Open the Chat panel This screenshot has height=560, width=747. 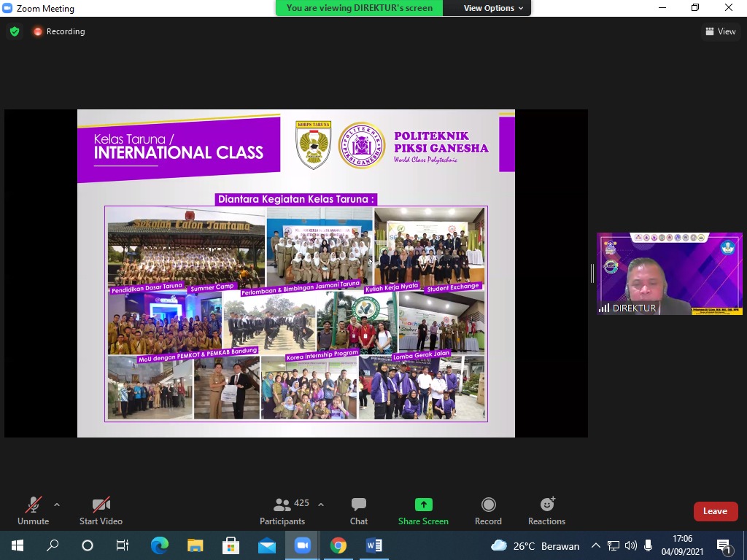[359, 511]
